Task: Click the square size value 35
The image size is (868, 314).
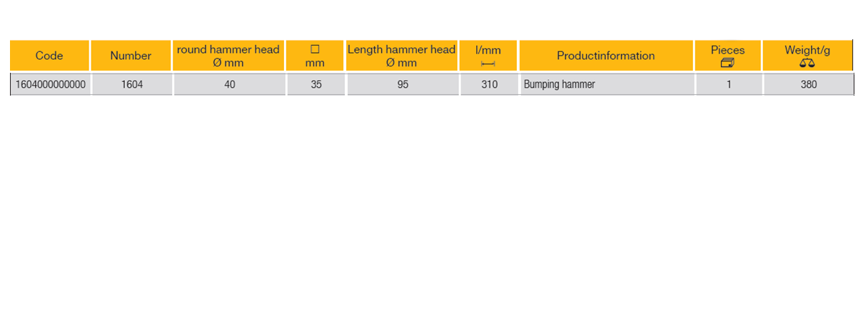Action: tap(316, 84)
